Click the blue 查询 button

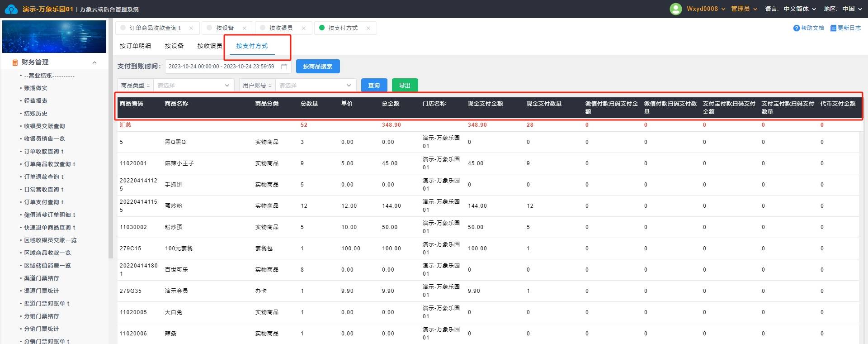click(374, 86)
